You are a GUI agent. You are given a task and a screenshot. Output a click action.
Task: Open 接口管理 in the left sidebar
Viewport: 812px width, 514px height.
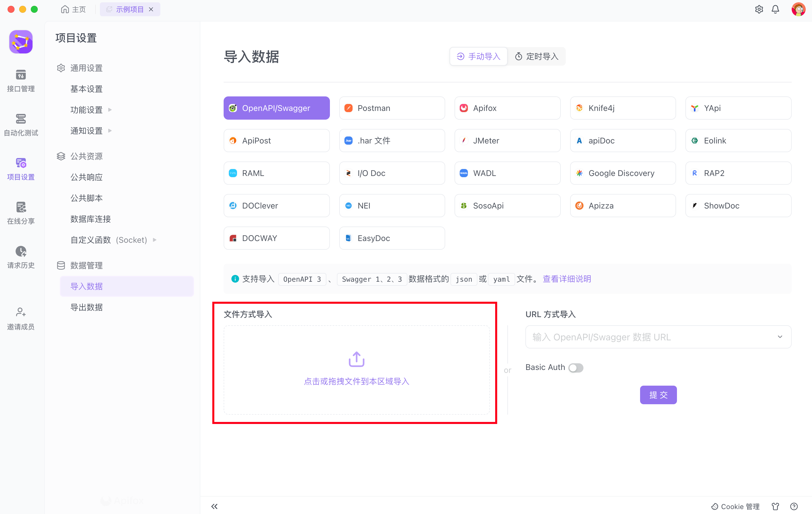click(21, 81)
